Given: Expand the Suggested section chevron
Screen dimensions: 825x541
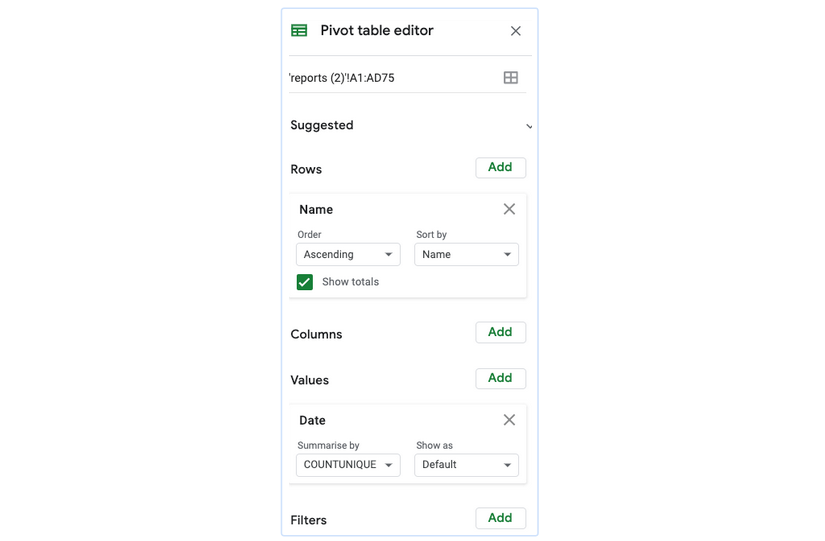Looking at the screenshot, I should [529, 126].
